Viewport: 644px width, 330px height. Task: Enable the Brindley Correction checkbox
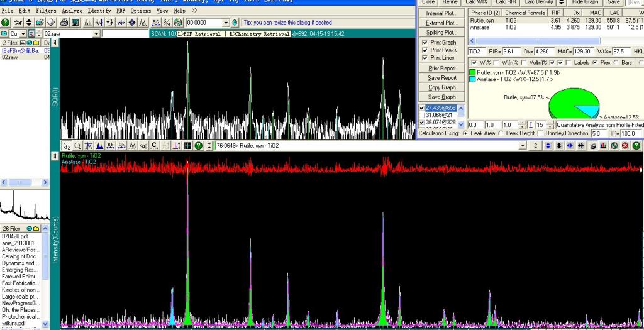(x=541, y=133)
